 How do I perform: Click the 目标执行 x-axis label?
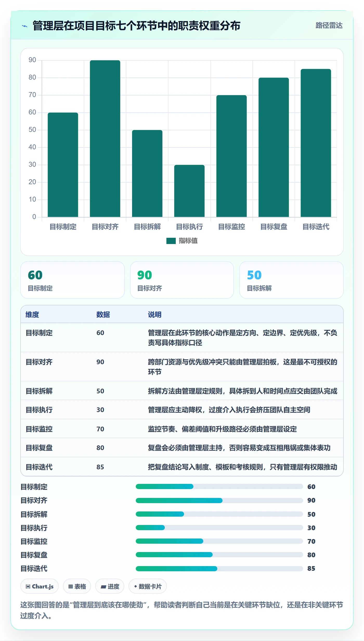coord(189,227)
